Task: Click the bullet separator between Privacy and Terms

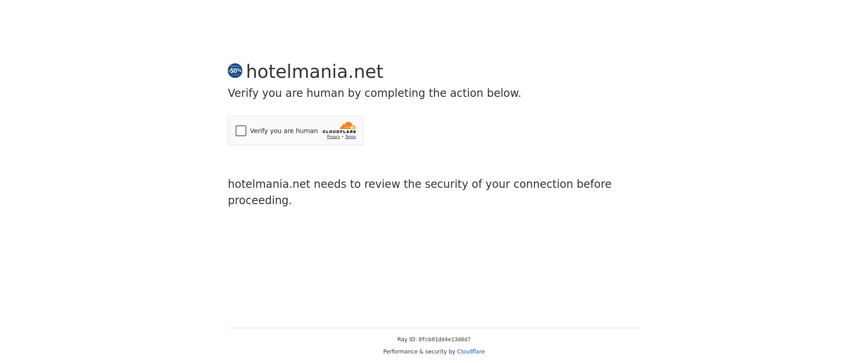Action: [x=343, y=137]
